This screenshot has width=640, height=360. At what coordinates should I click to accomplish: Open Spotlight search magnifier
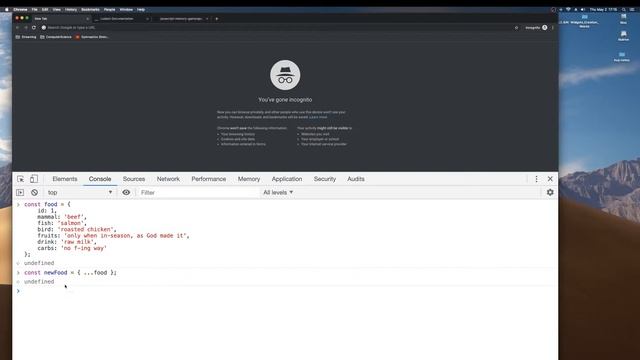(624, 9)
